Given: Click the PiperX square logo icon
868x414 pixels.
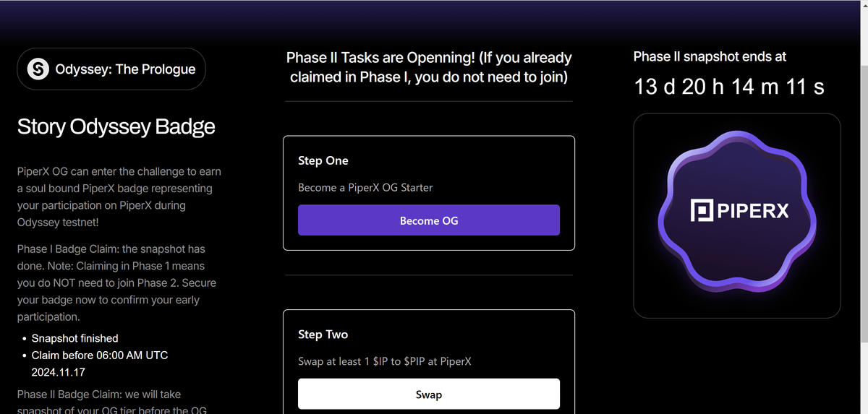Looking at the screenshot, I should 702,211.
